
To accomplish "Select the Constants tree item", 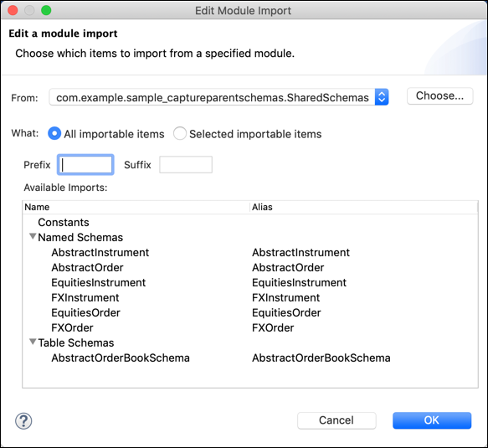I will pyautogui.click(x=64, y=222).
